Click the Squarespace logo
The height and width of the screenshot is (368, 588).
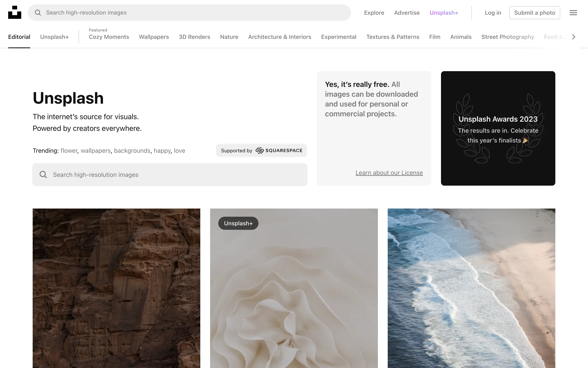pyautogui.click(x=279, y=150)
